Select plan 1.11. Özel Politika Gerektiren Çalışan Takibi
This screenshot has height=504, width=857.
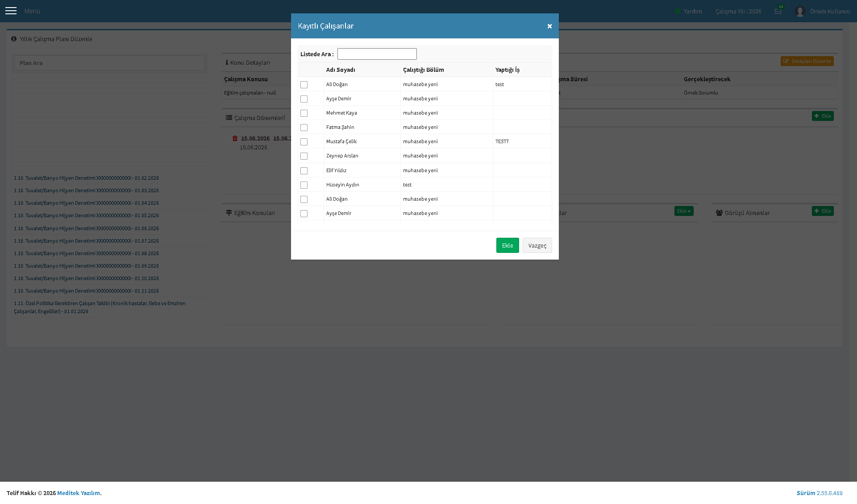pos(100,307)
